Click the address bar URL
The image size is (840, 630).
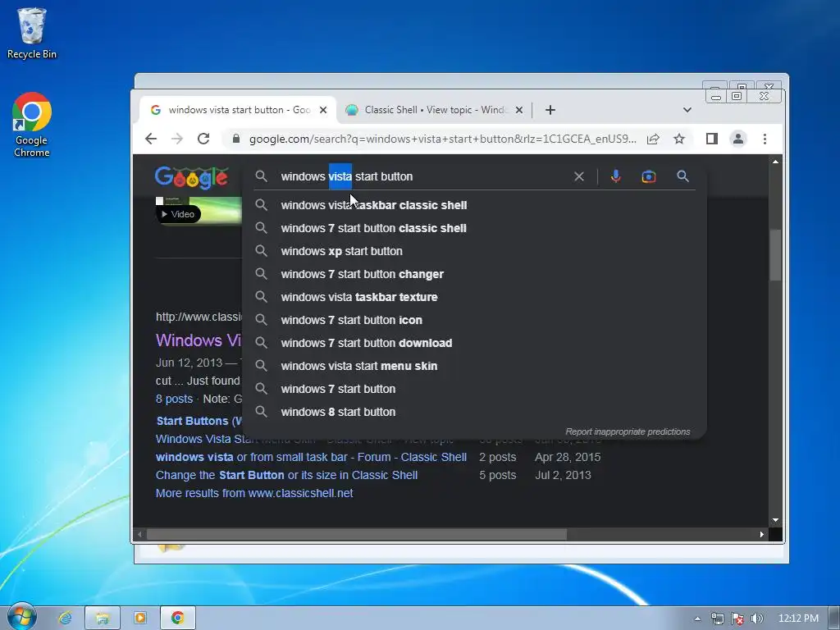[x=442, y=139]
